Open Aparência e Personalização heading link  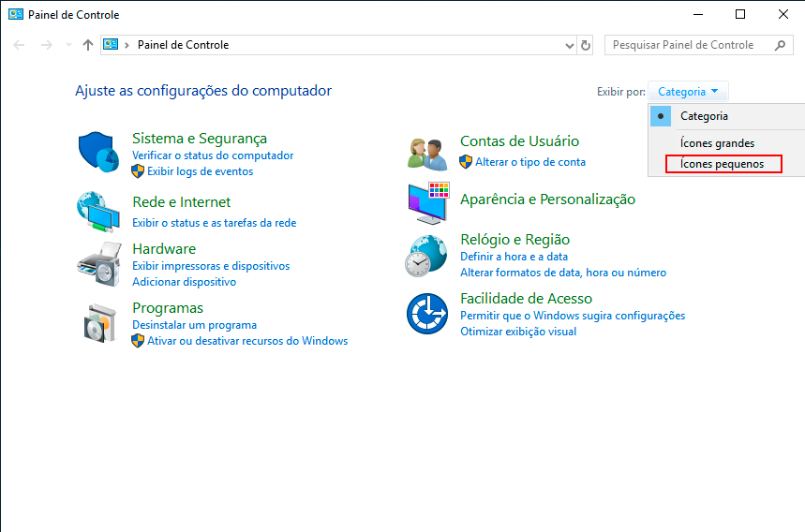tap(548, 199)
